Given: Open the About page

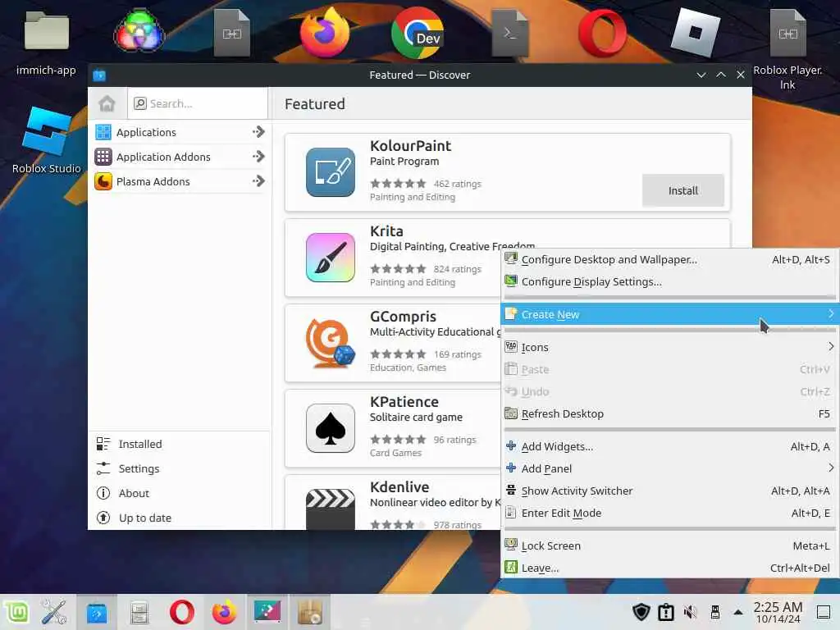Looking at the screenshot, I should pyautogui.click(x=180, y=493).
